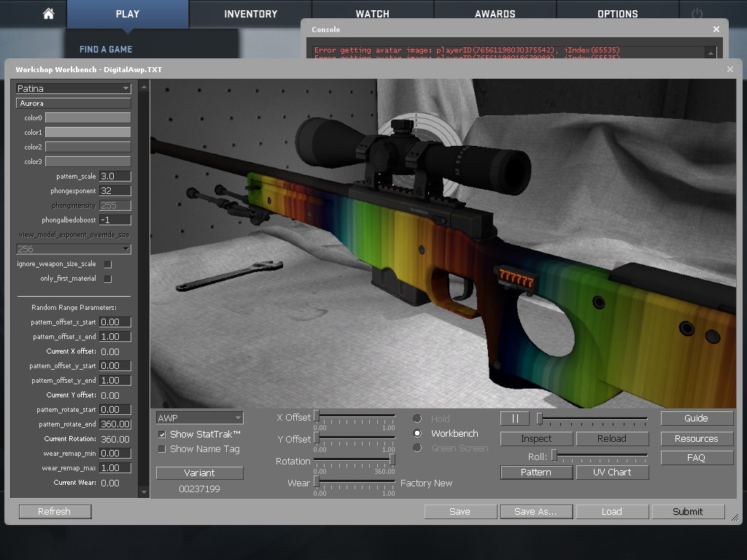Click the Wear slider handle
Image resolution: width=747 pixels, height=560 pixels.
pos(317,481)
